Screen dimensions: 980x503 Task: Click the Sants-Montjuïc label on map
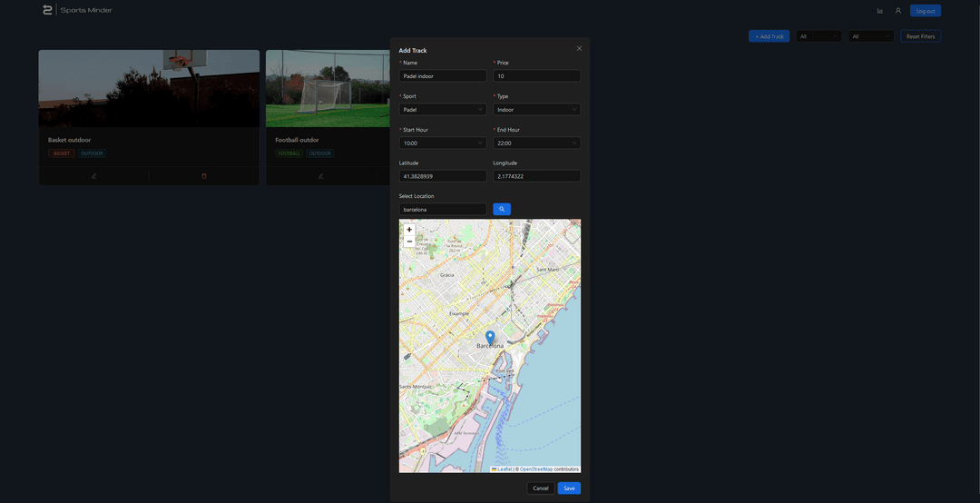point(415,387)
